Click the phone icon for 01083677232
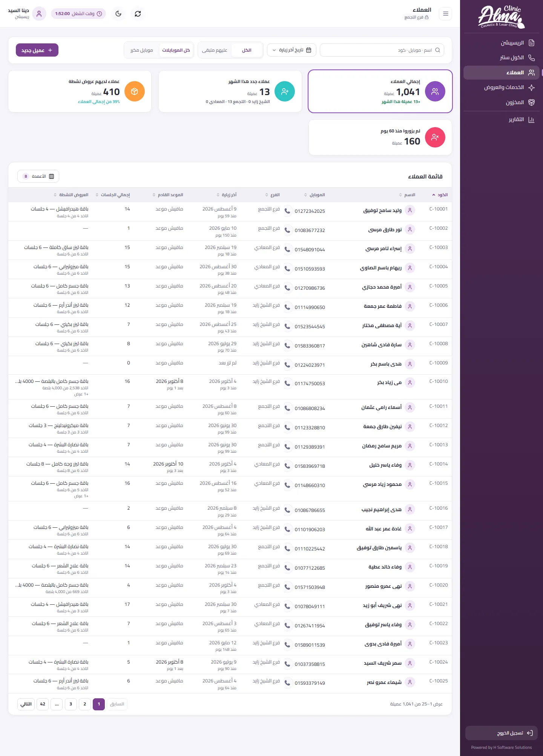The image size is (543, 756). click(287, 230)
